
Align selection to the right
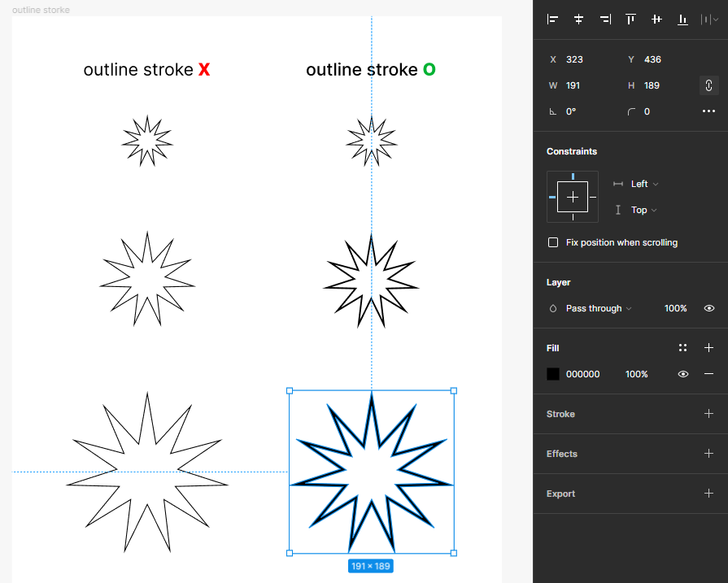(x=605, y=19)
